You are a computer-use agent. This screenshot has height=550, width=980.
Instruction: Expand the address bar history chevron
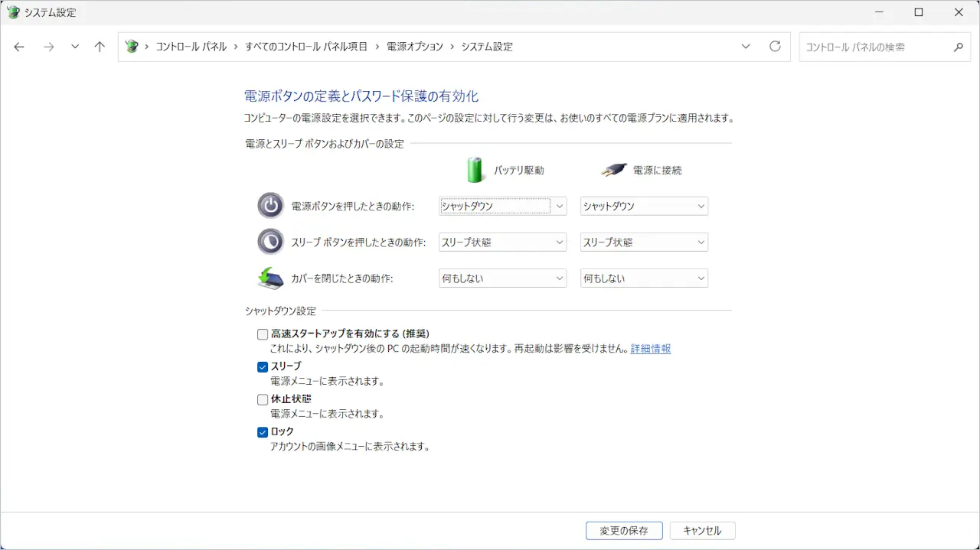(x=746, y=47)
